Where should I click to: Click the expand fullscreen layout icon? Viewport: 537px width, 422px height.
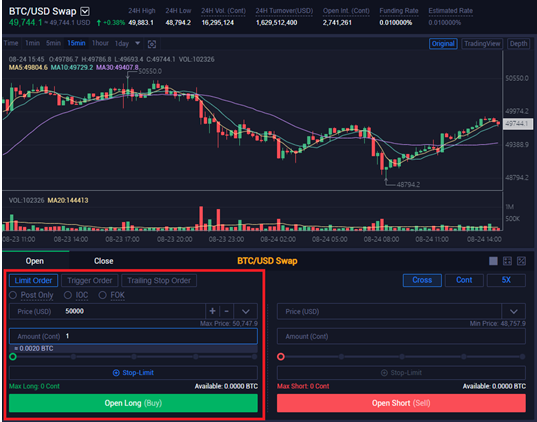[x=521, y=261]
